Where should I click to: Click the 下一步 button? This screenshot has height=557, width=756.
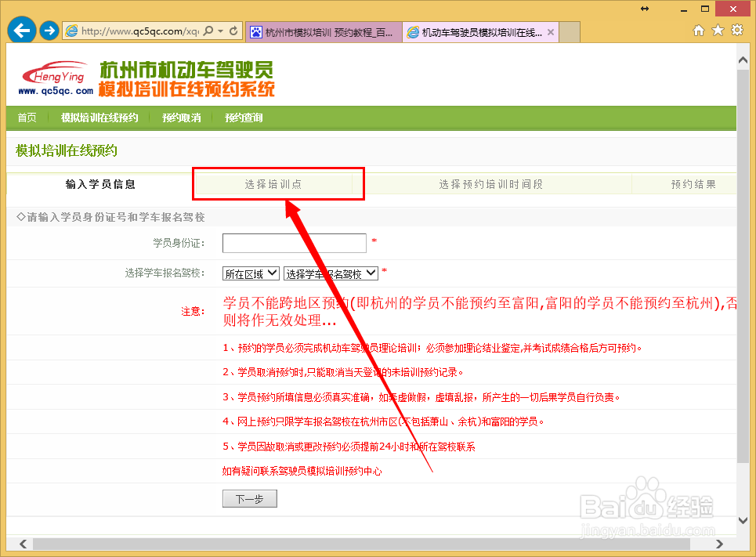pos(250,499)
